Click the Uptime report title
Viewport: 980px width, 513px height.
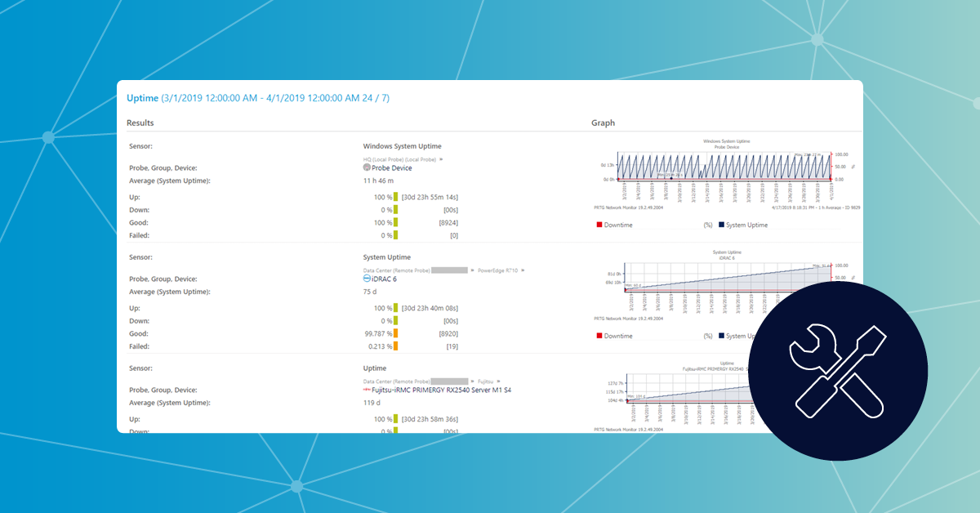pyautogui.click(x=142, y=98)
